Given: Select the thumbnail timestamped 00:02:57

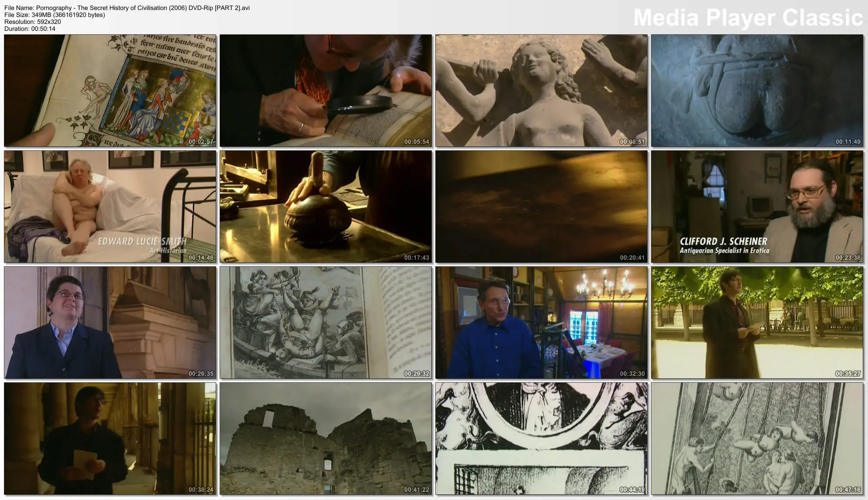Looking at the screenshot, I should (x=110, y=90).
